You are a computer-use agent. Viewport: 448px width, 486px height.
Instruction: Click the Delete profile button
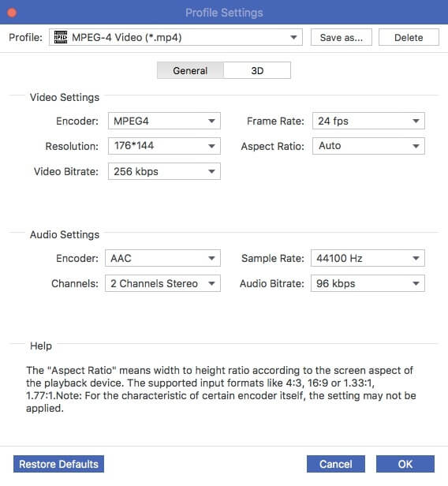(x=409, y=37)
